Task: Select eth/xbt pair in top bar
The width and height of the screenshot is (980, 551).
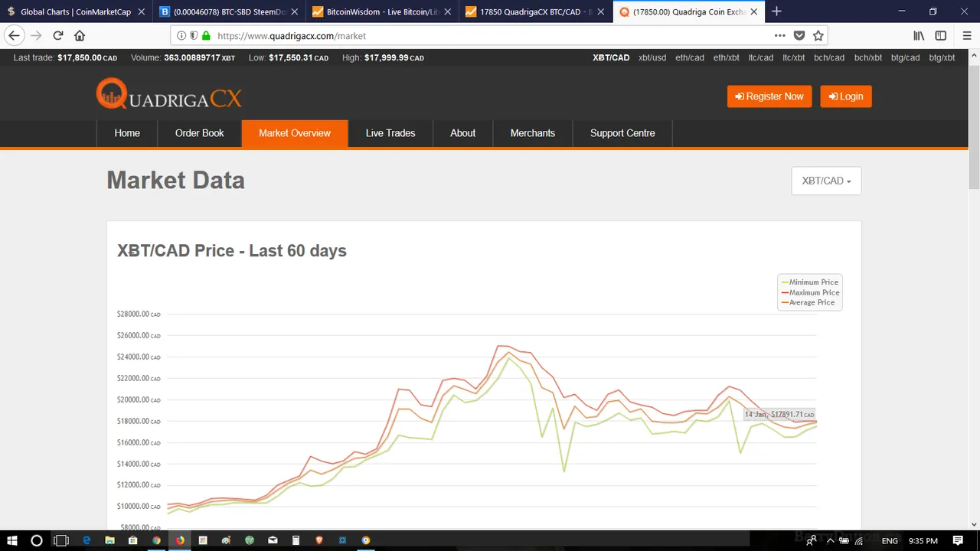Action: click(x=727, y=57)
